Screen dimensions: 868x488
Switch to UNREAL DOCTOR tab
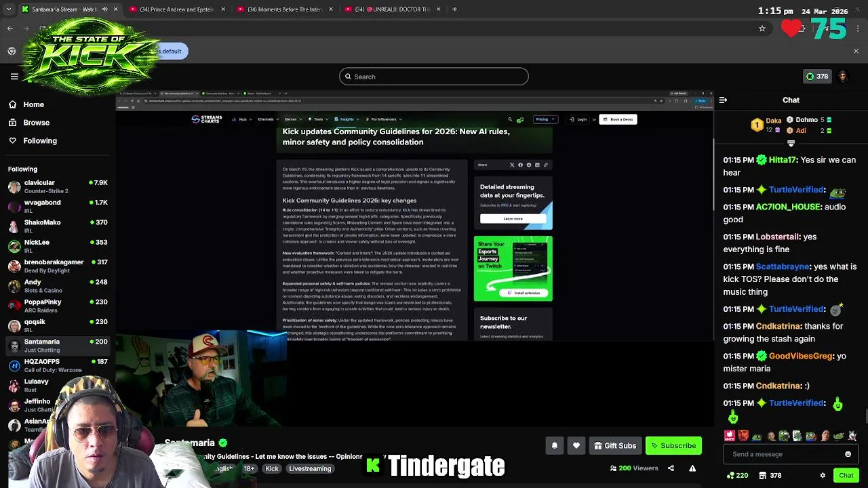[391, 9]
